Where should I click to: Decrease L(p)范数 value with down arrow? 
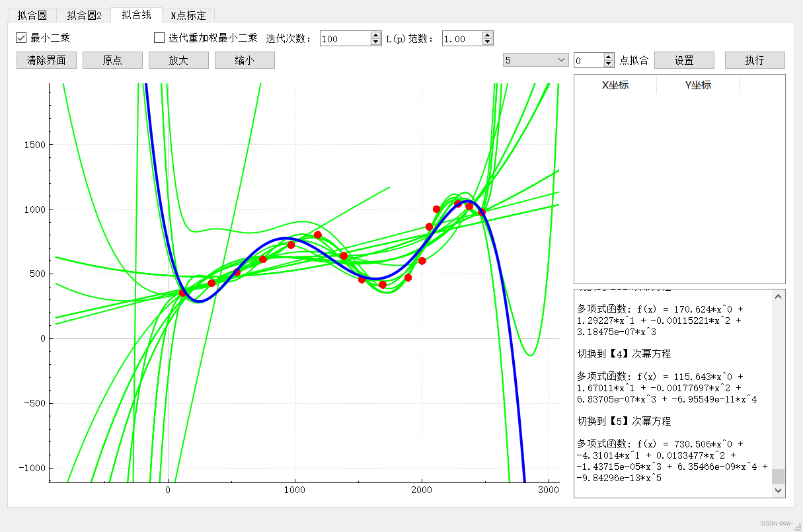[488, 42]
